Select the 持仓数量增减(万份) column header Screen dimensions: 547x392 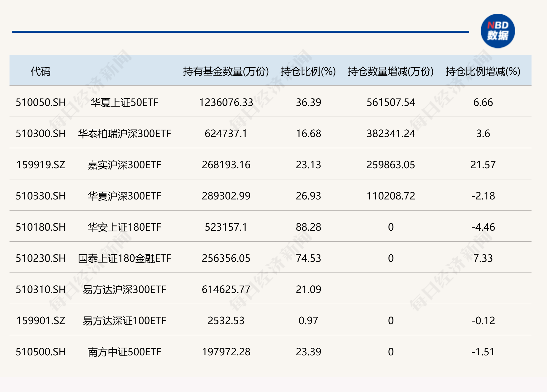pos(391,71)
